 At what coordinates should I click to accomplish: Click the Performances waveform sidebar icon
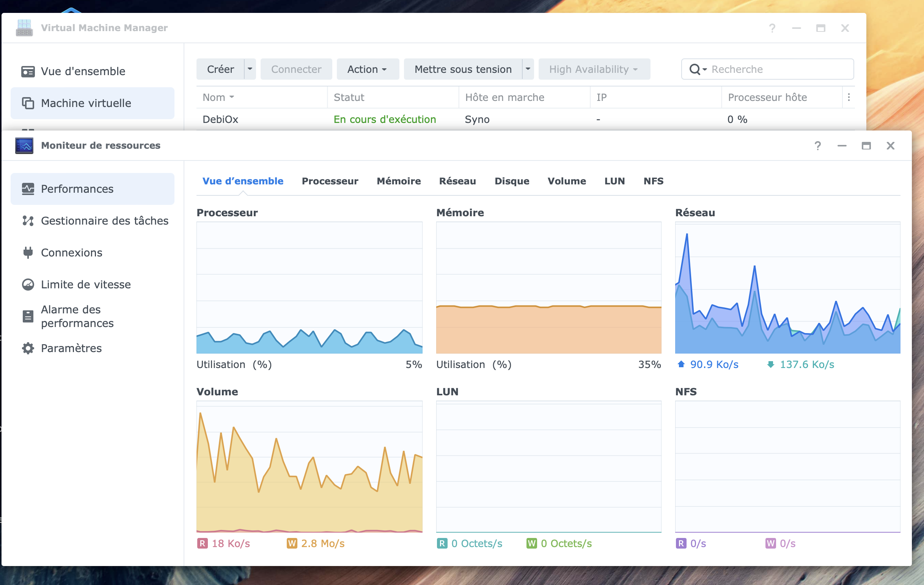[28, 189]
